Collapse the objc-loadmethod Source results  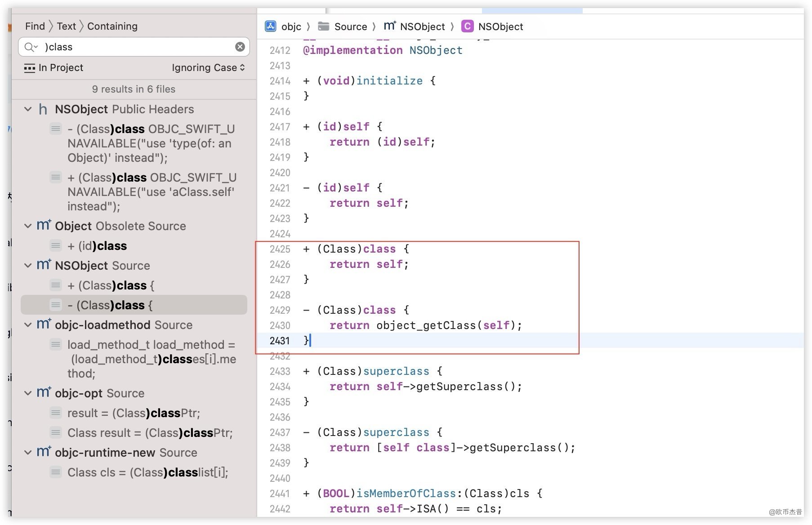click(28, 325)
